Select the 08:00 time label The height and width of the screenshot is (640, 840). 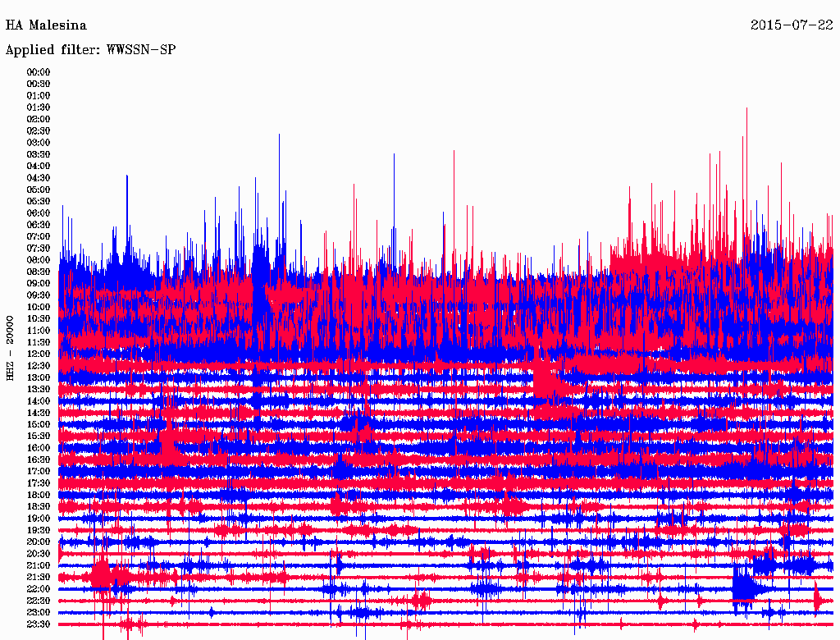pos(39,260)
